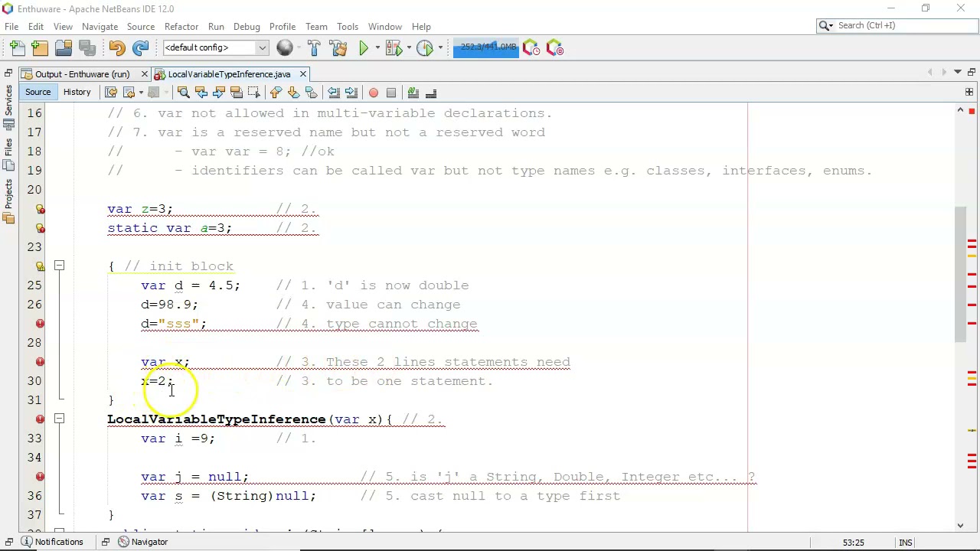The image size is (980, 551).
Task: Build the project with hammer icon
Action: (x=314, y=48)
